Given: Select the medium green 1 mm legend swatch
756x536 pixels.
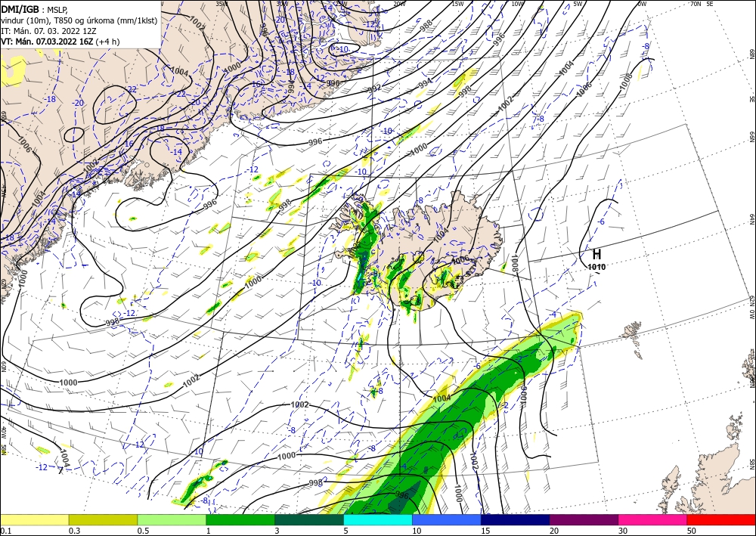Looking at the screenshot, I should (x=240, y=519).
